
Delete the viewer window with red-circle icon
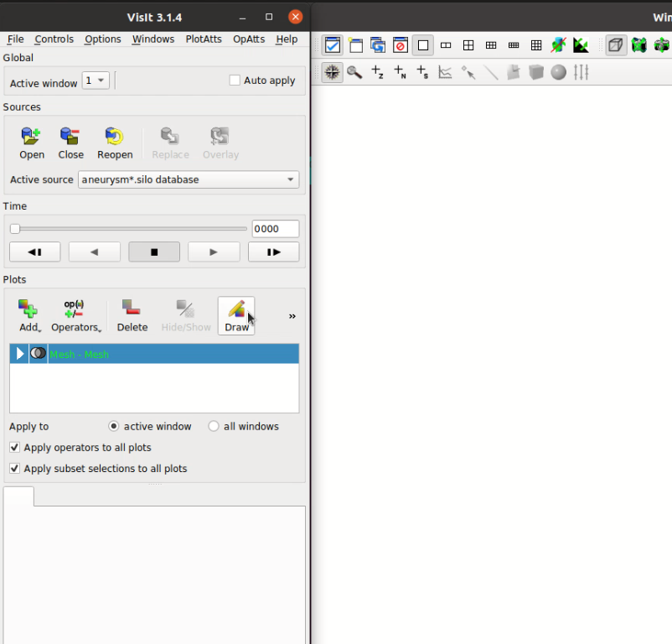point(401,45)
